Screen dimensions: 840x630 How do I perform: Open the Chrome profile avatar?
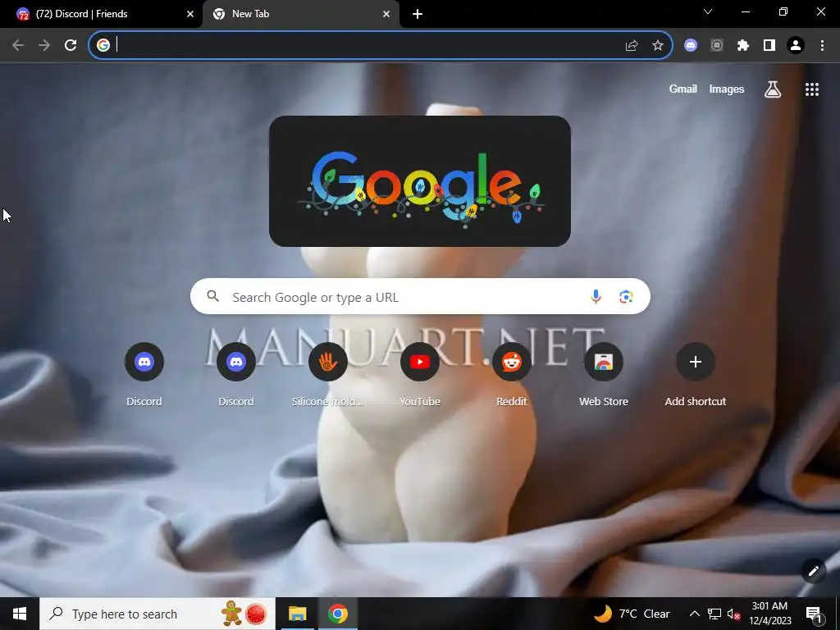coord(796,46)
